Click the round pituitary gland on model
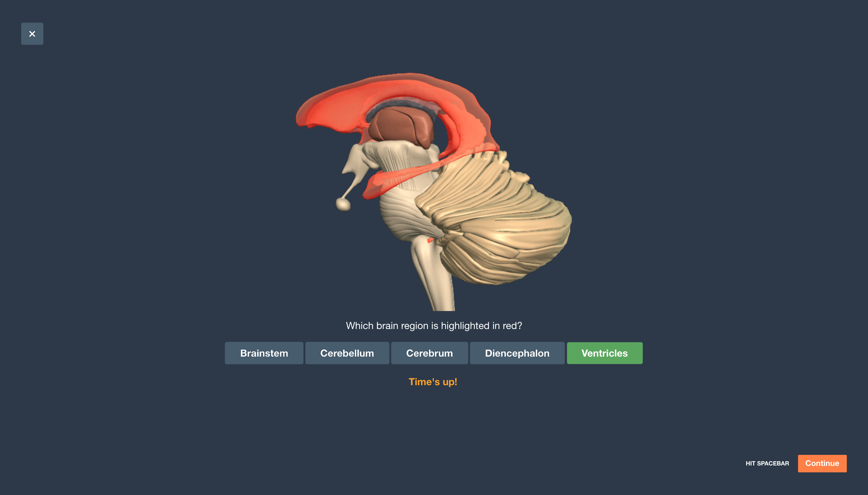The height and width of the screenshot is (495, 868). click(343, 205)
